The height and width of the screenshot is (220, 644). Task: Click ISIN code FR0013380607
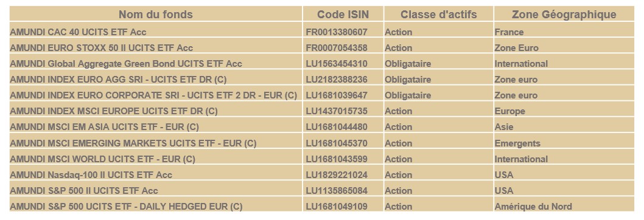pyautogui.click(x=337, y=32)
